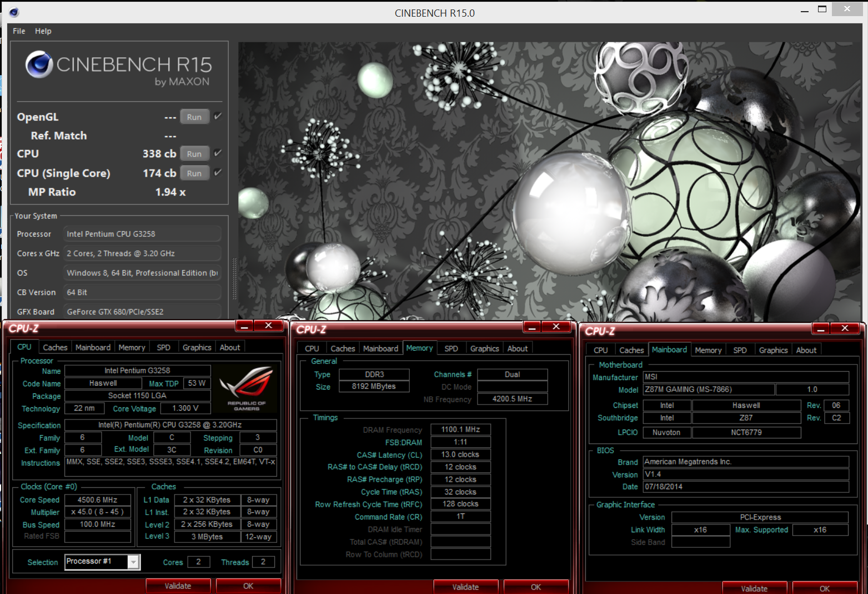
Task: Minimize the middle CPU-Z window
Action: [x=532, y=327]
